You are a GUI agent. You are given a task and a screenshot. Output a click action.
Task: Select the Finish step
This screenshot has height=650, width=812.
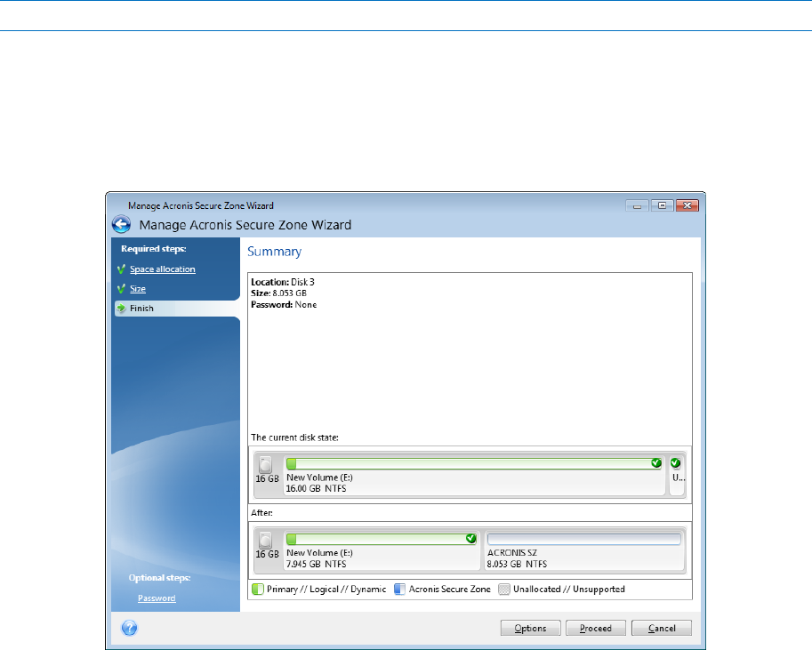click(177, 309)
